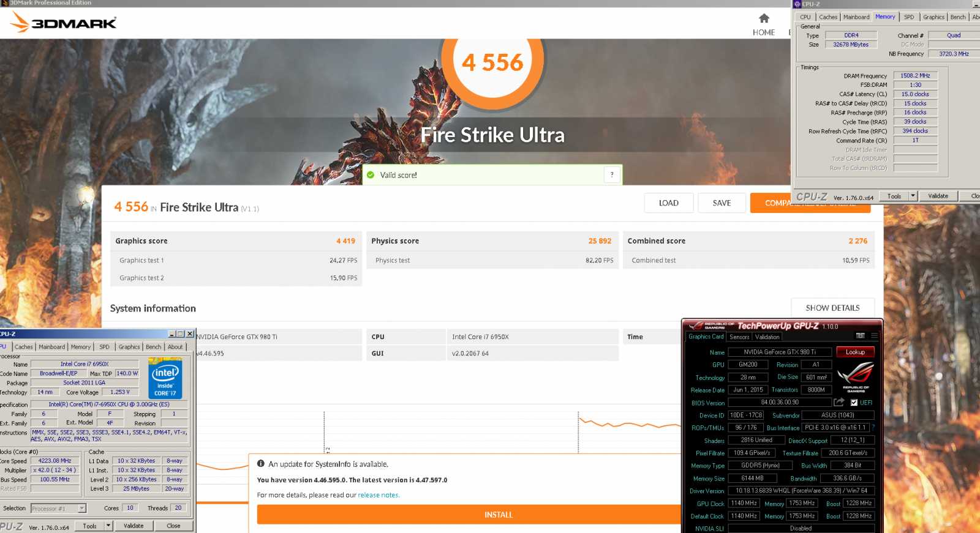980x533 pixels.
Task: Open Mainboard tab in memory CPU-Z window
Action: [x=856, y=17]
